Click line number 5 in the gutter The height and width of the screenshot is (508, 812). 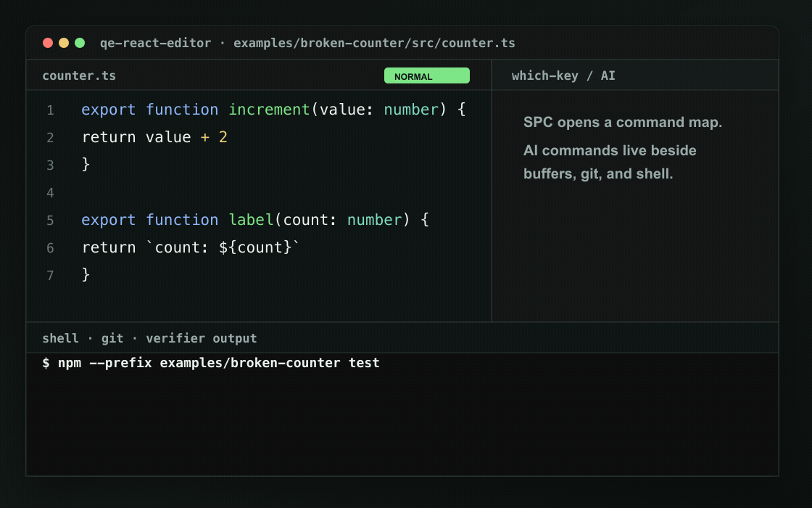pyautogui.click(x=50, y=221)
